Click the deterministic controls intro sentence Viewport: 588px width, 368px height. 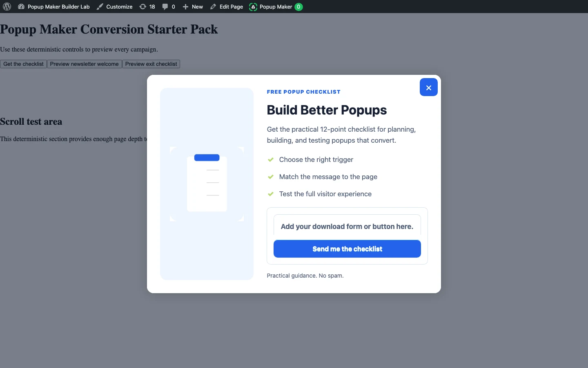coord(79,49)
